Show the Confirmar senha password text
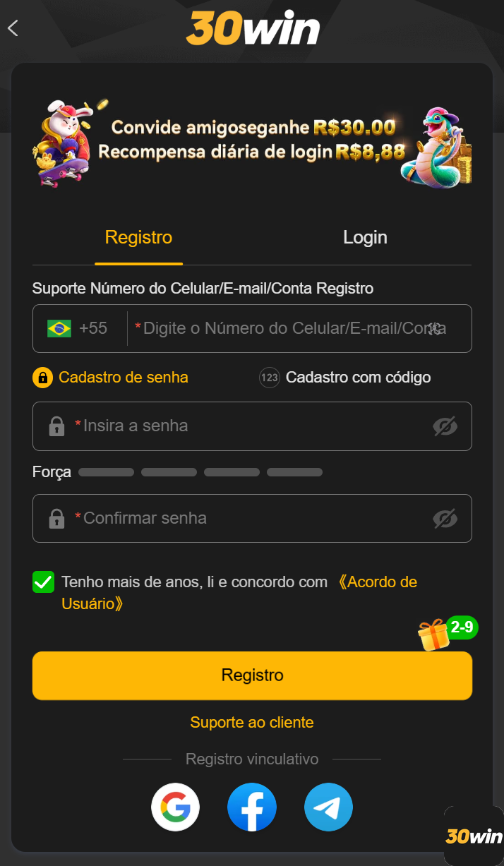 coord(445,518)
